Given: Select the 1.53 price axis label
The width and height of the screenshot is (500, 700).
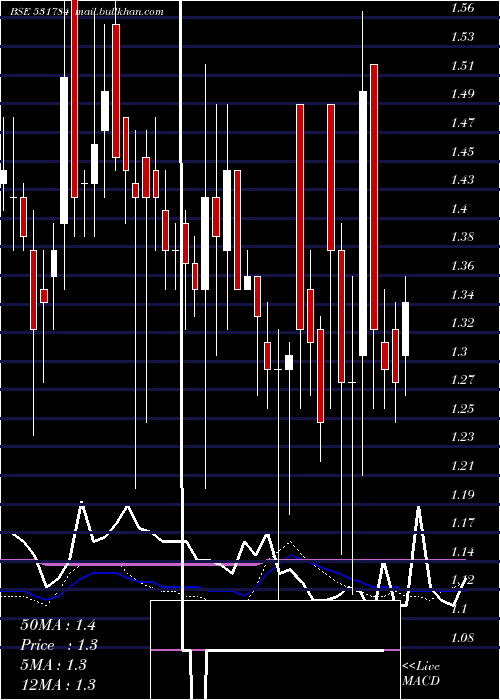Looking at the screenshot, I should point(462,37).
